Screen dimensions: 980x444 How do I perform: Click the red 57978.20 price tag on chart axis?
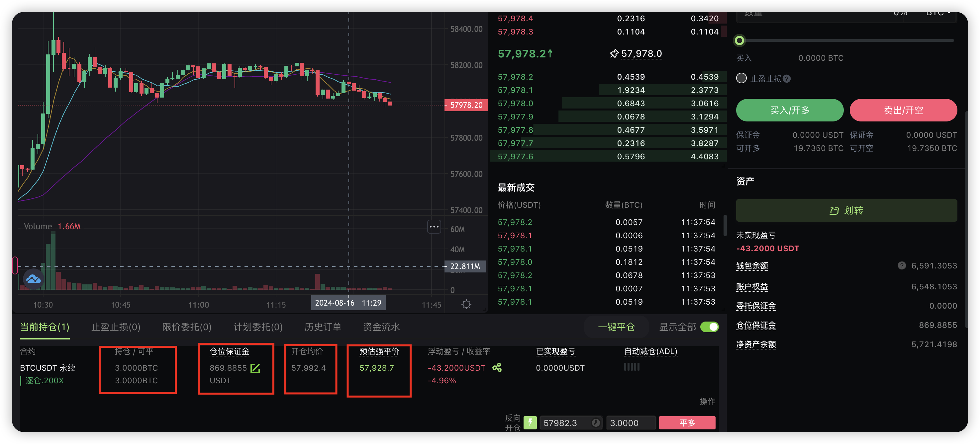(x=466, y=105)
